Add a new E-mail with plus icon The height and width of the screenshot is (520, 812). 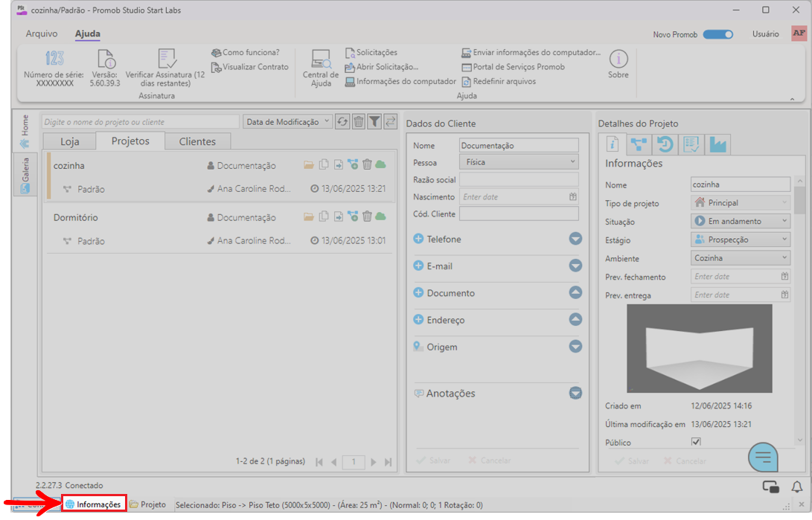(418, 266)
